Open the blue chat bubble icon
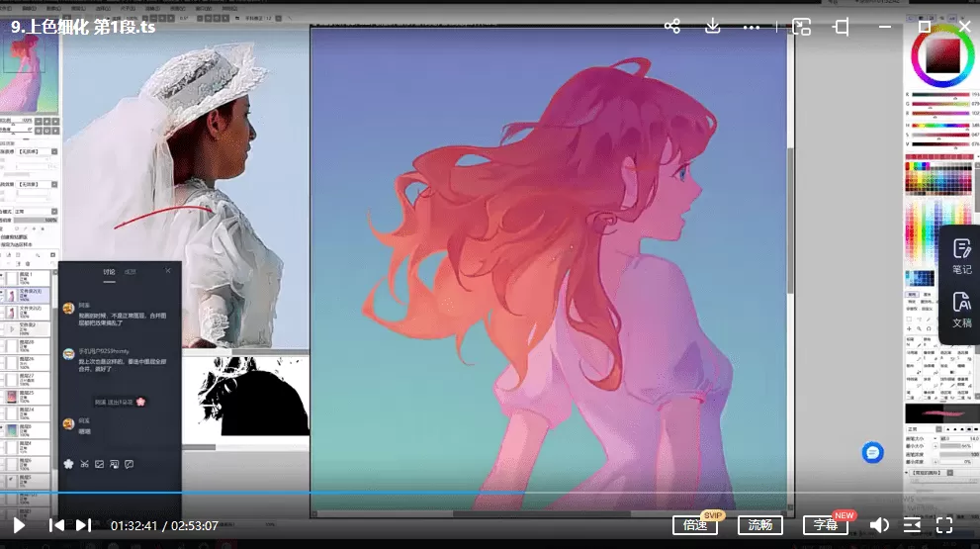Screen dimensions: 980x549 pos(872,452)
